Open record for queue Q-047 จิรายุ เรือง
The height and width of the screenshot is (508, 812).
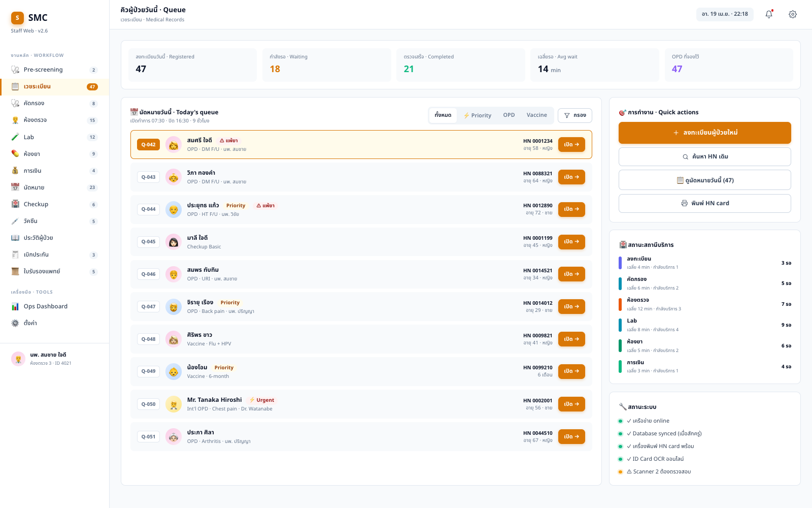click(571, 307)
